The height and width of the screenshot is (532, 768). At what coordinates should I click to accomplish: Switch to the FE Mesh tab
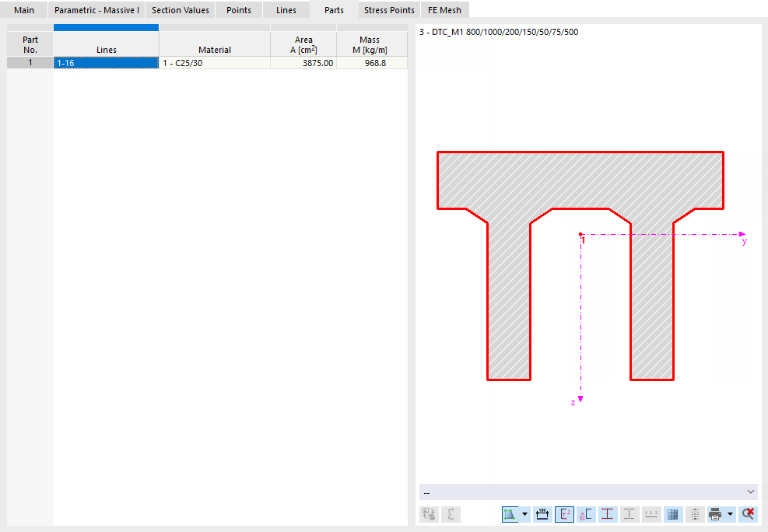(x=445, y=10)
